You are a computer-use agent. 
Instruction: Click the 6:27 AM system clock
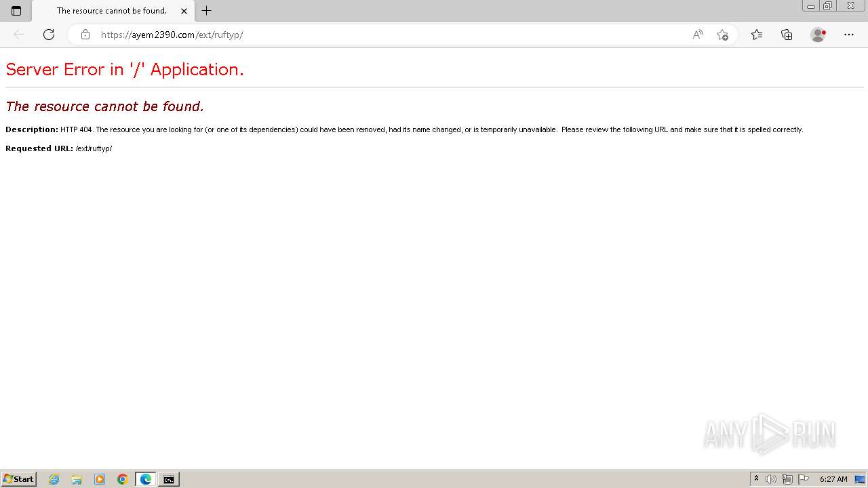point(833,479)
